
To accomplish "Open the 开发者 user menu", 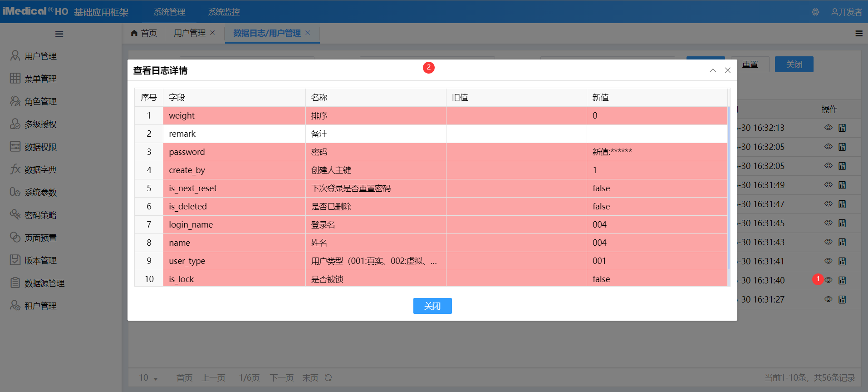I will pyautogui.click(x=847, y=12).
